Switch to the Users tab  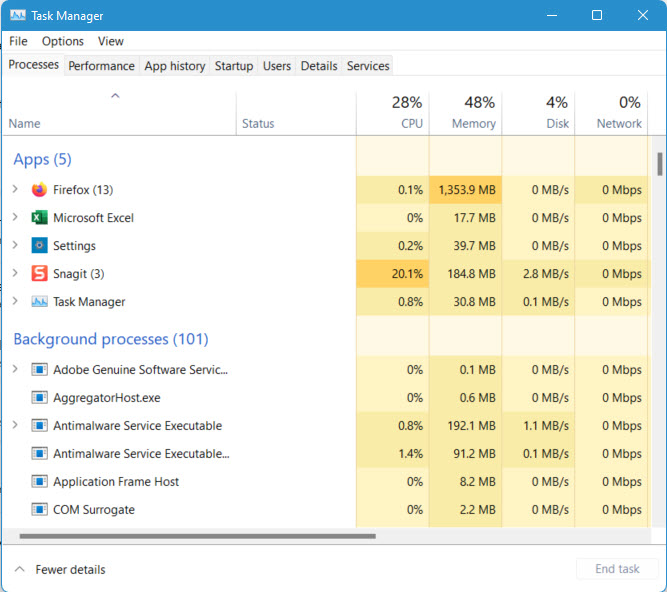[x=277, y=66]
